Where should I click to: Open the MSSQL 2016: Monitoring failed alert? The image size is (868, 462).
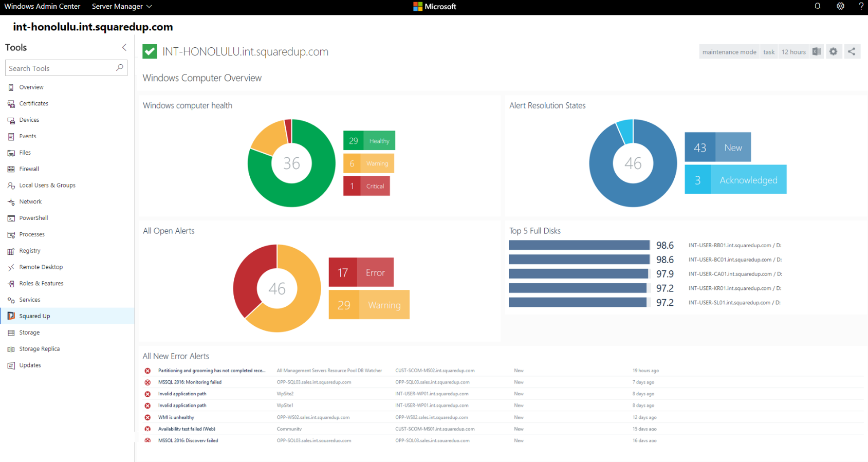pos(190,382)
